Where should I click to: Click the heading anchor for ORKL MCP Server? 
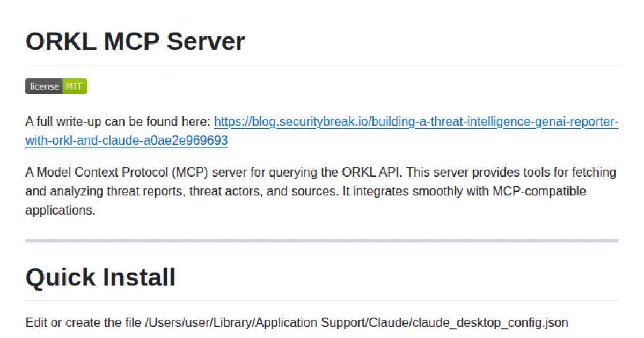(x=16, y=41)
